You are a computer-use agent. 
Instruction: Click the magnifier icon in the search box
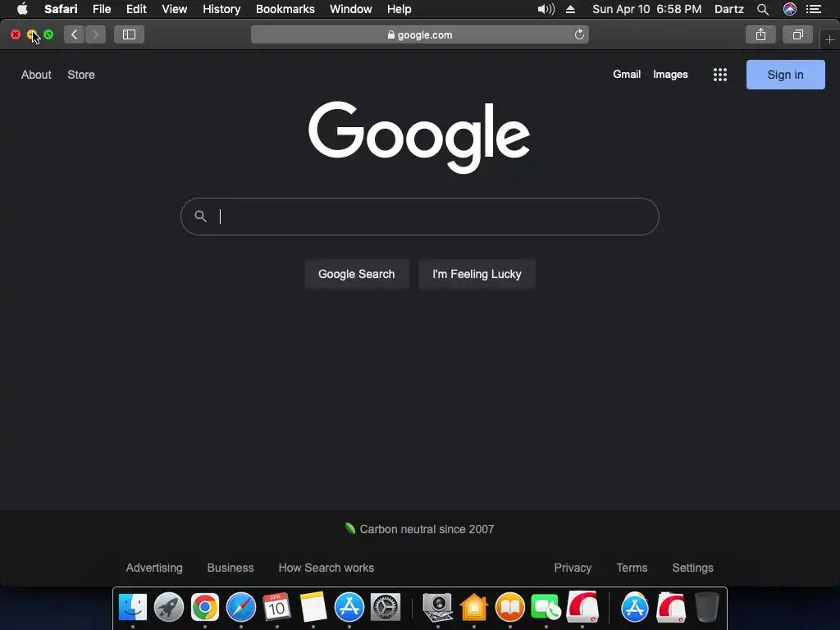(x=200, y=217)
